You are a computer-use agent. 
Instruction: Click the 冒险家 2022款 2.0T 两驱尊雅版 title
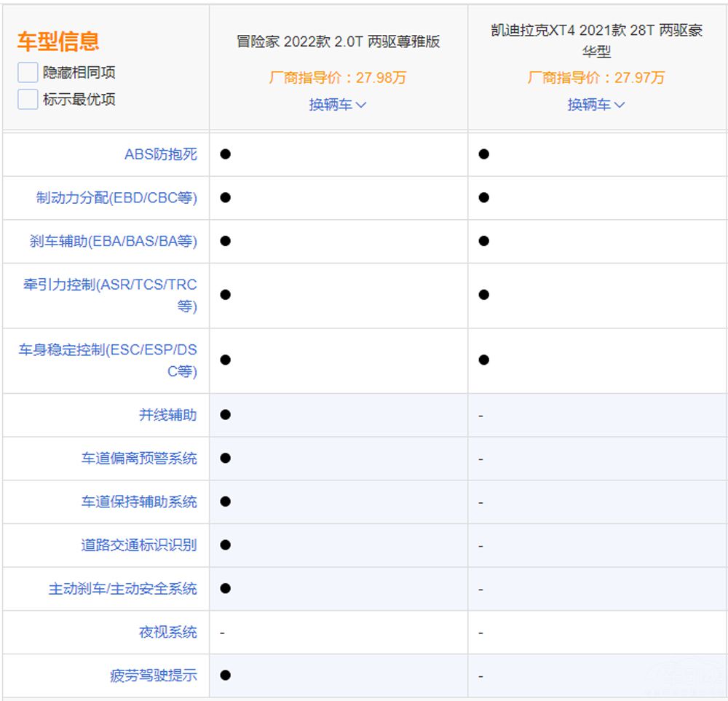click(x=338, y=41)
